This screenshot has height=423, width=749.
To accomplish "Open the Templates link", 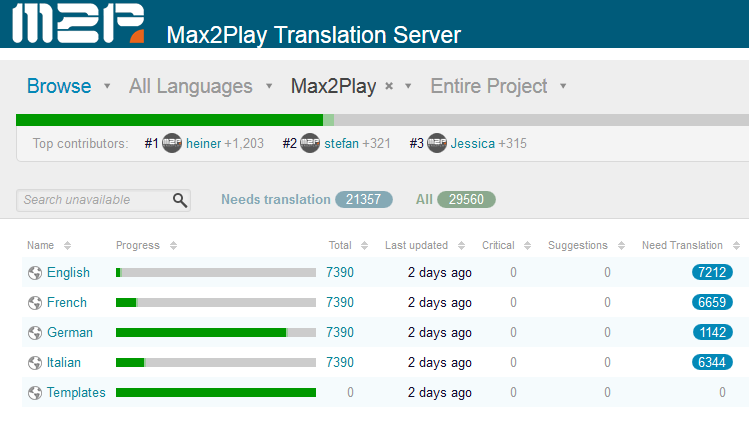I will [x=76, y=393].
